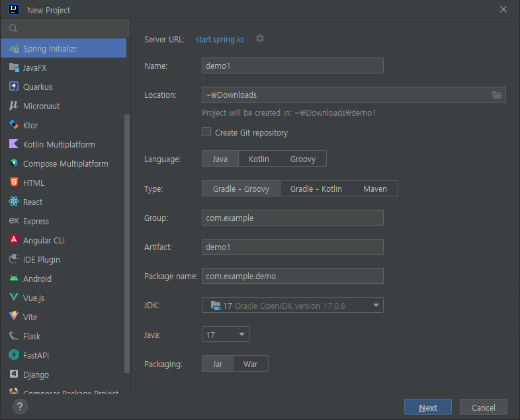This screenshot has width=520, height=420.
Task: Click the Ktor icon
Action: 14,125
